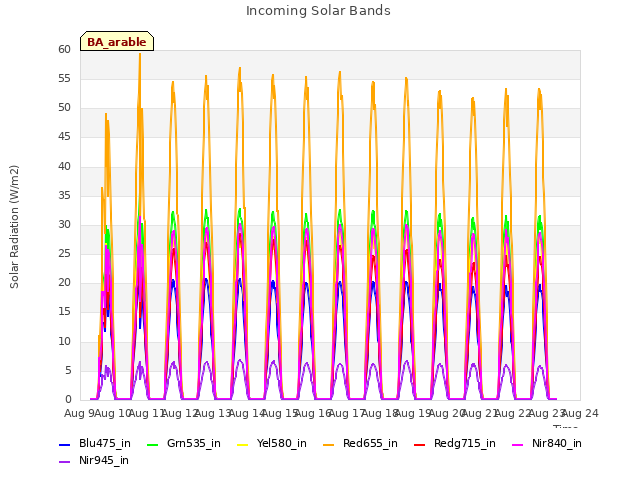This screenshot has width=640, height=480.
Task: Click the magenta Nir840_in color swatch
Action: tap(518, 444)
